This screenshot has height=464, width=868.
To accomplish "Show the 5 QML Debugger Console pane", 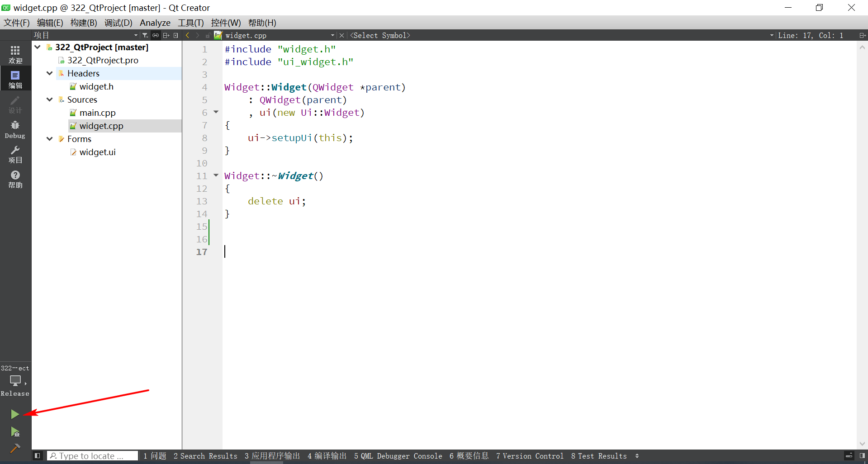I will 398,456.
